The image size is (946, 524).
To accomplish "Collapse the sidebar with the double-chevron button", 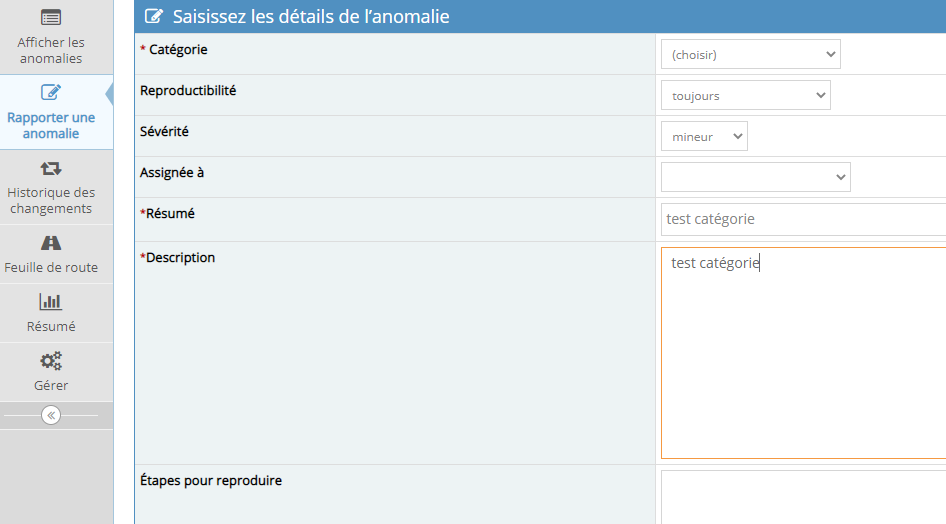I will pos(51,415).
